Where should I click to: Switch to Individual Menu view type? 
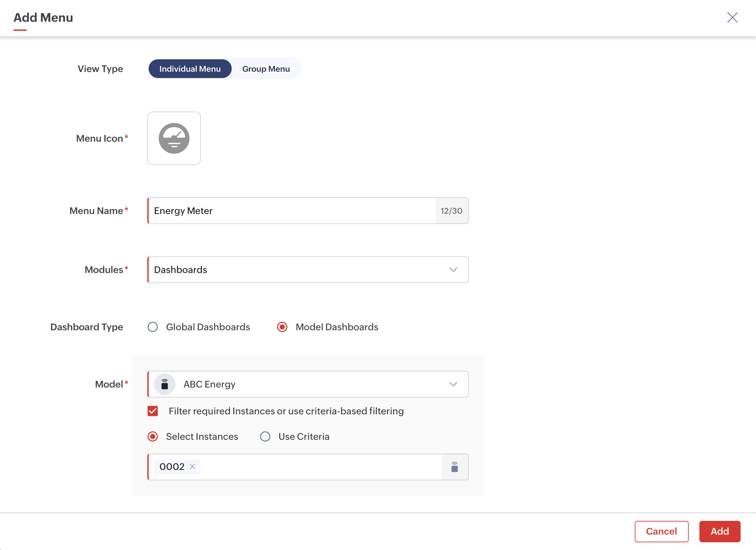(x=190, y=69)
